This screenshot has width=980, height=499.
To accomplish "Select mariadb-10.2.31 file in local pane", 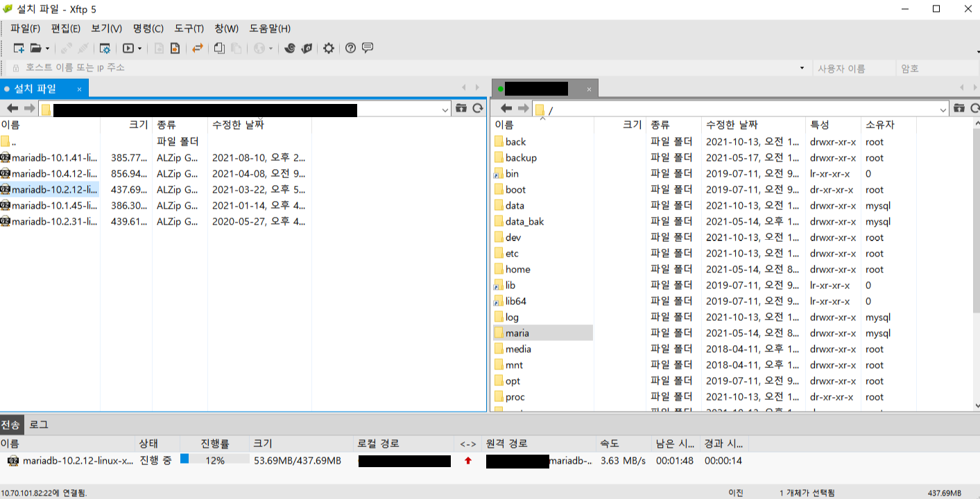I will click(49, 221).
